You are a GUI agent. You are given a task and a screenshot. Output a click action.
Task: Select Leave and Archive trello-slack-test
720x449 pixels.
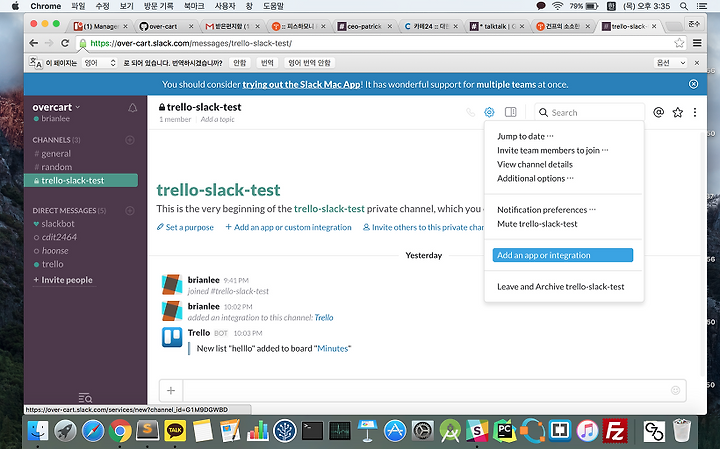coord(561,286)
